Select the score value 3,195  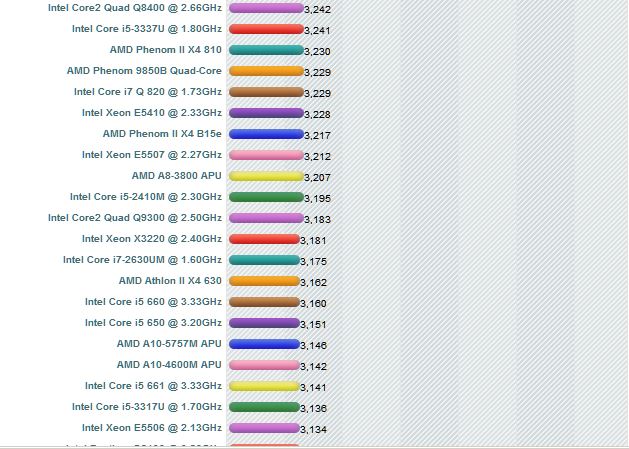pyautogui.click(x=317, y=199)
